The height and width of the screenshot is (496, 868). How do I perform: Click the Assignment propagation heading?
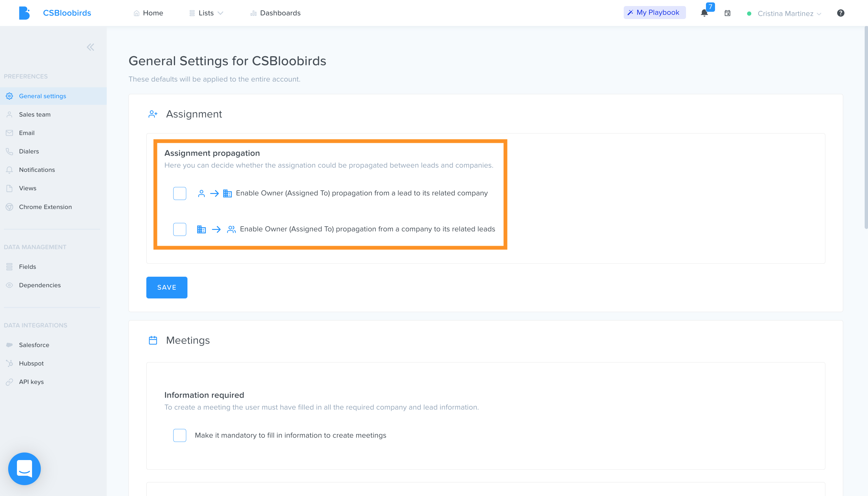tap(212, 153)
